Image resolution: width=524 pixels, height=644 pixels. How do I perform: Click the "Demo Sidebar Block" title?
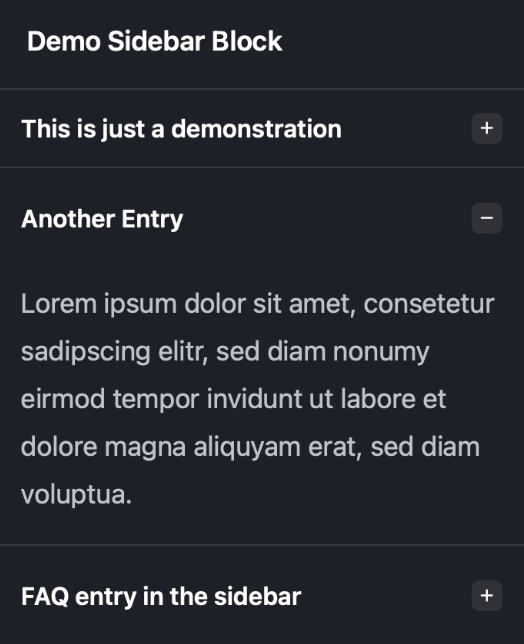(154, 41)
